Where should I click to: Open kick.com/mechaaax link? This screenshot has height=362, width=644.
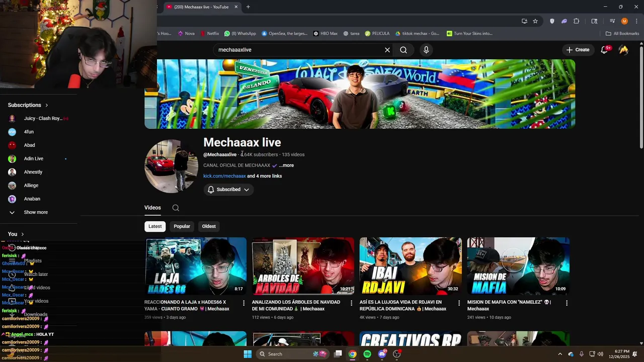[x=224, y=176]
